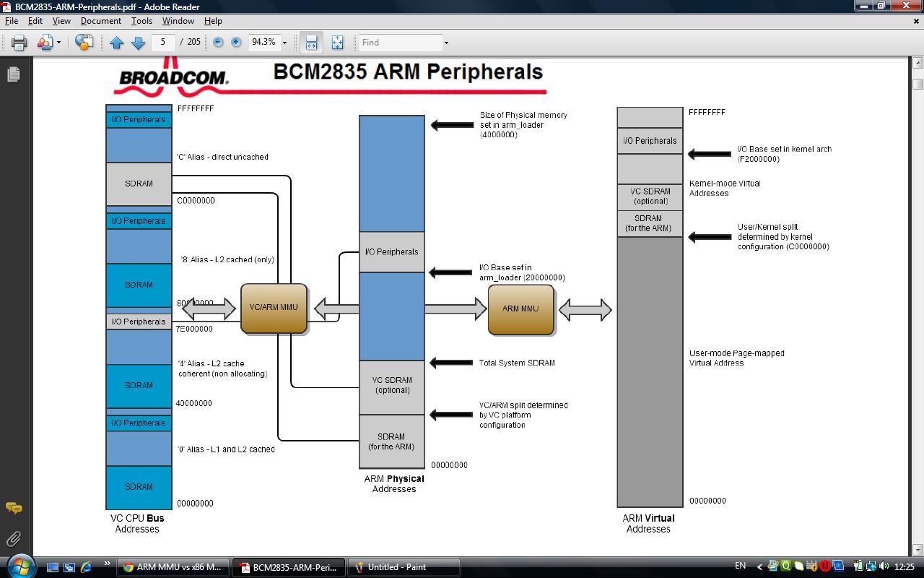Print the document using the printer icon
This screenshot has width=924, height=578.
point(19,42)
